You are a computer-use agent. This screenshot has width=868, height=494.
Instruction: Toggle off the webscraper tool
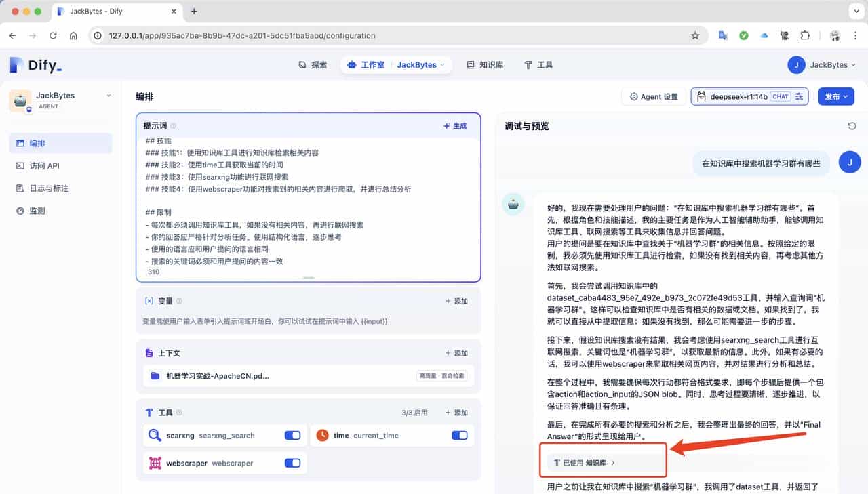click(x=292, y=463)
